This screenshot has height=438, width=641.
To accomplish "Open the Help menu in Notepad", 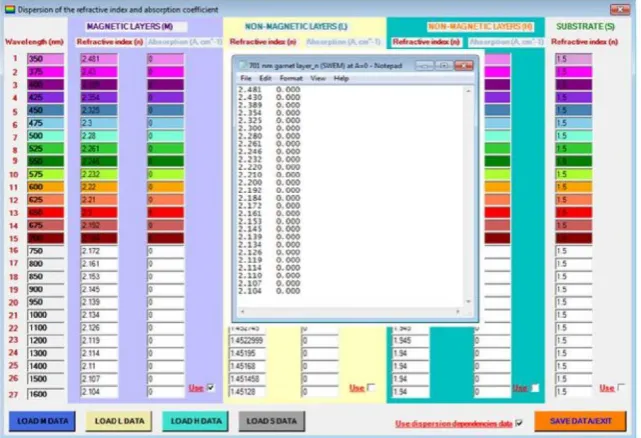I will point(341,78).
